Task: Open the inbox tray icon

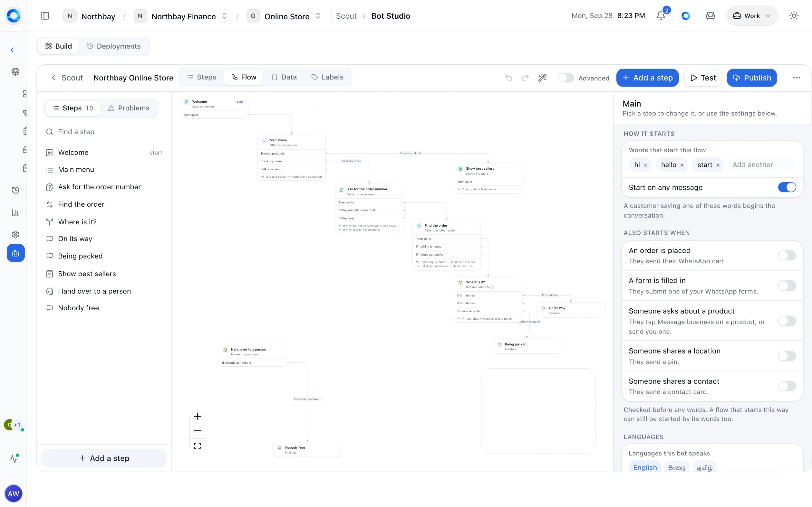Action: (x=710, y=16)
